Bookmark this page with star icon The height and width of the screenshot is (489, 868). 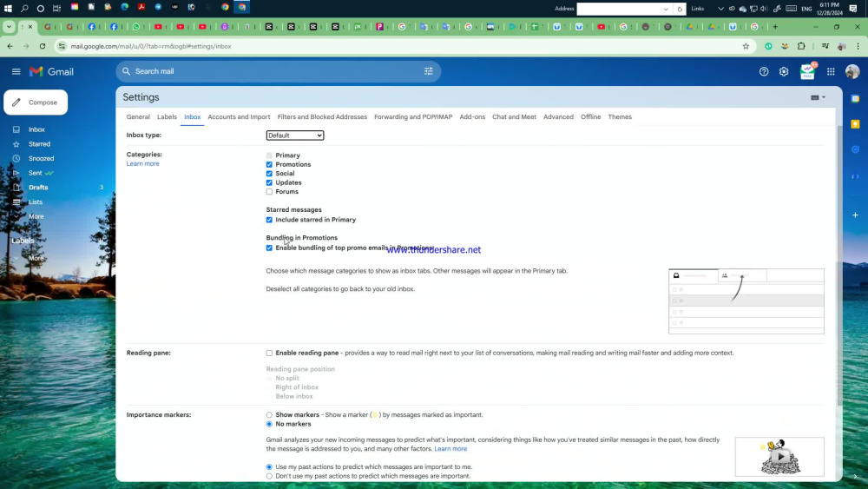click(746, 47)
